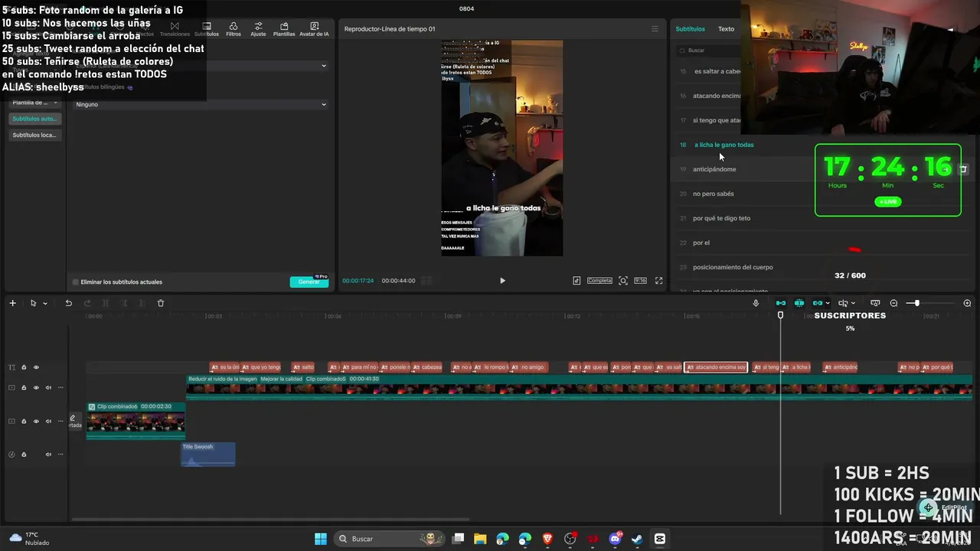
Task: Select Subtítulos auto... in the sidebar
Action: coord(35,119)
